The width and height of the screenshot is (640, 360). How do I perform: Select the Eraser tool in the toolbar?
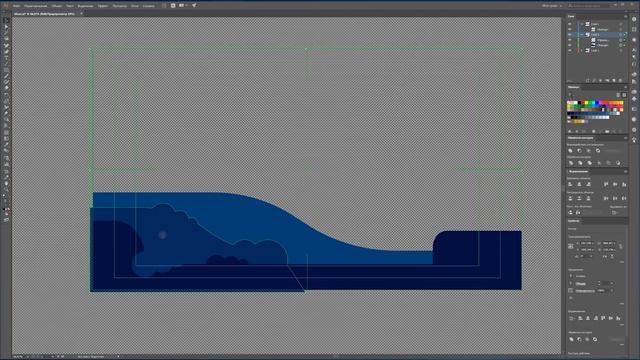7,88
